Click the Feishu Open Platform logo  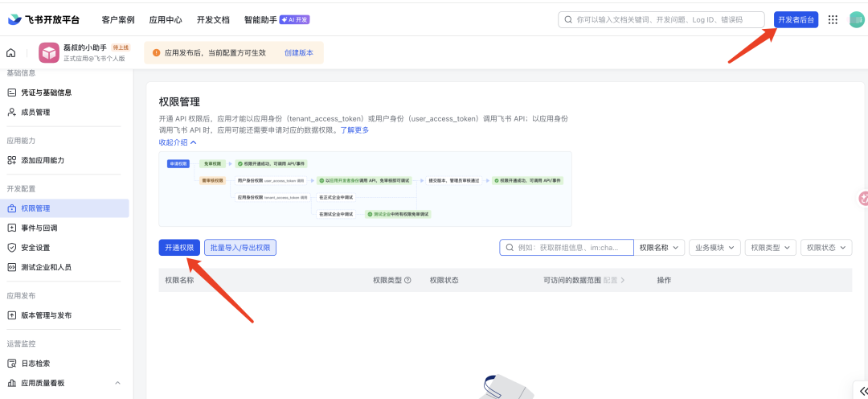click(43, 19)
